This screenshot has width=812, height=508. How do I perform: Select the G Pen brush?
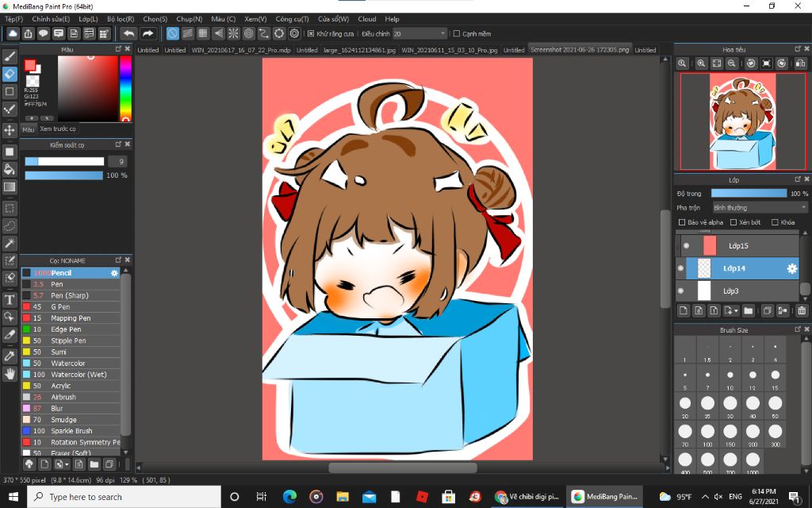pos(71,307)
